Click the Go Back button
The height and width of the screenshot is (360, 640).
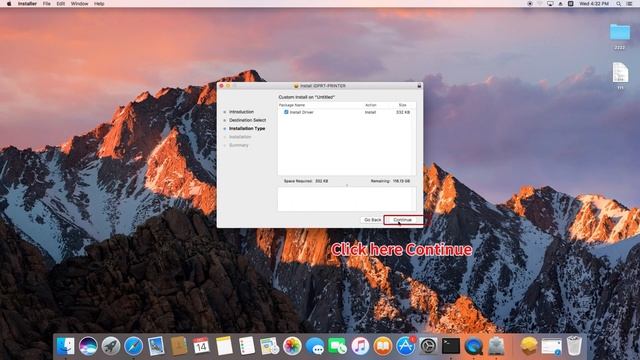[372, 220]
